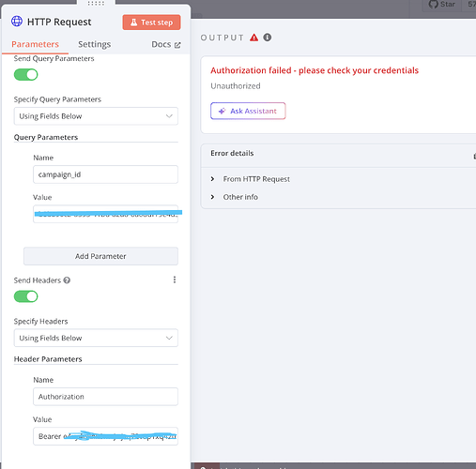The height and width of the screenshot is (469, 476).
Task: Click the campaign_id name input field
Action: (105, 174)
